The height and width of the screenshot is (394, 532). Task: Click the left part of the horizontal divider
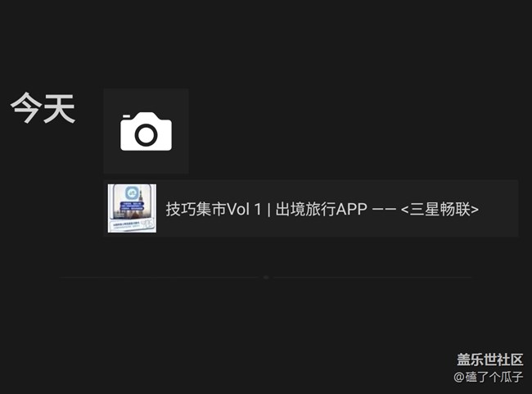click(x=160, y=278)
